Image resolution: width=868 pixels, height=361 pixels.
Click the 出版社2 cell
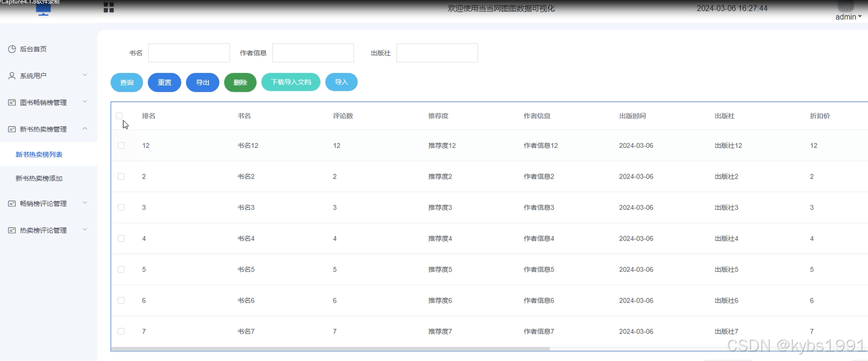(726, 176)
